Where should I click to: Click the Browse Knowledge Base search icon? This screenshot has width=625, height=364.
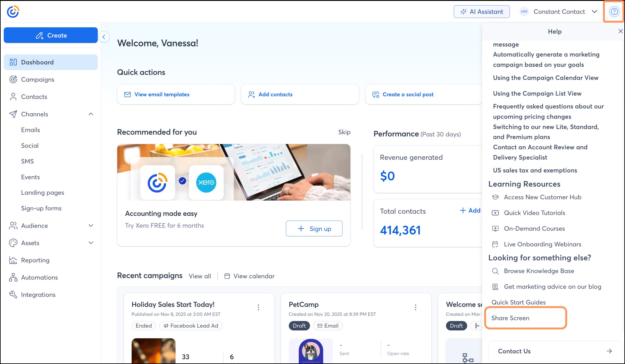click(x=495, y=271)
